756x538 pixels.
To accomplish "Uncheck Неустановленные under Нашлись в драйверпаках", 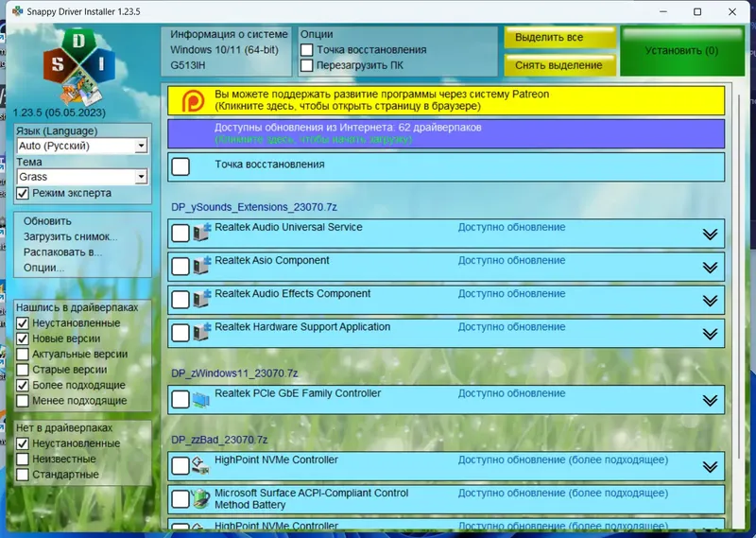I will [x=22, y=323].
